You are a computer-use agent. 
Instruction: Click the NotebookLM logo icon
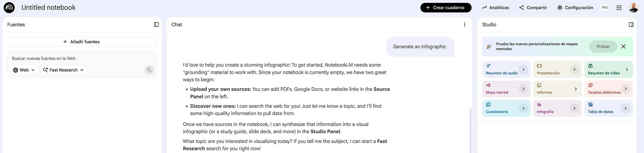tap(9, 8)
